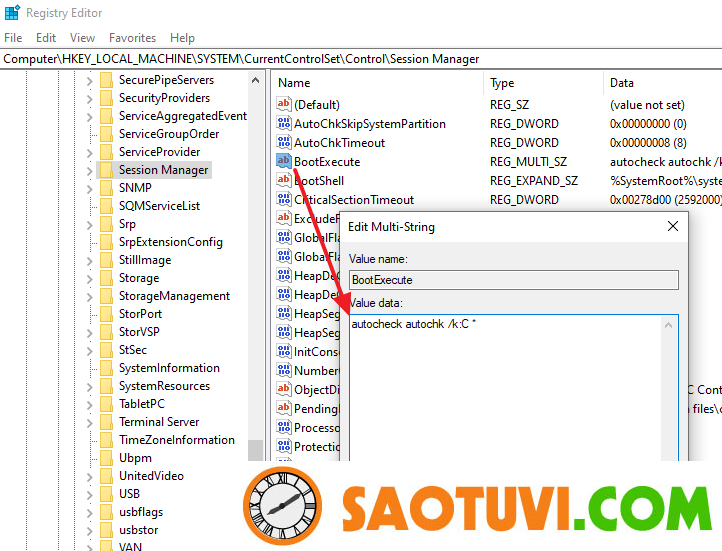
Task: Click Value data scroll-up arrow
Action: coord(669,325)
